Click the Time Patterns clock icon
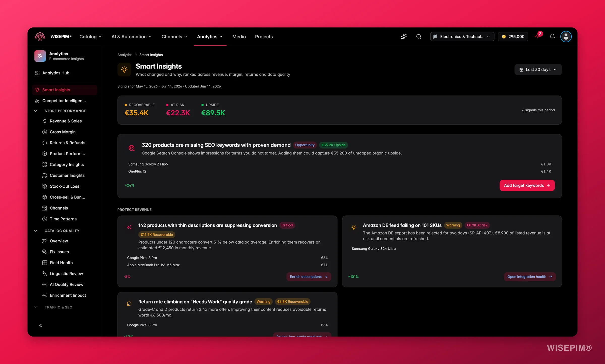This screenshot has height=364, width=605. coord(45,219)
